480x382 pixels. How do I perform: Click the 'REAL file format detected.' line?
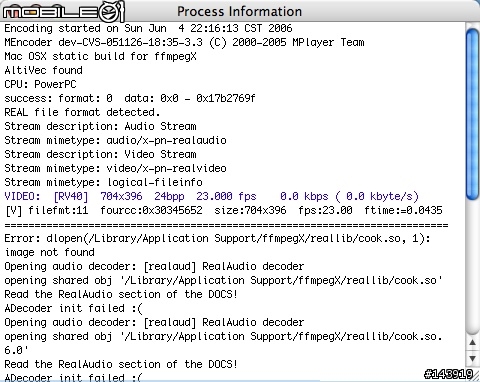(x=82, y=112)
